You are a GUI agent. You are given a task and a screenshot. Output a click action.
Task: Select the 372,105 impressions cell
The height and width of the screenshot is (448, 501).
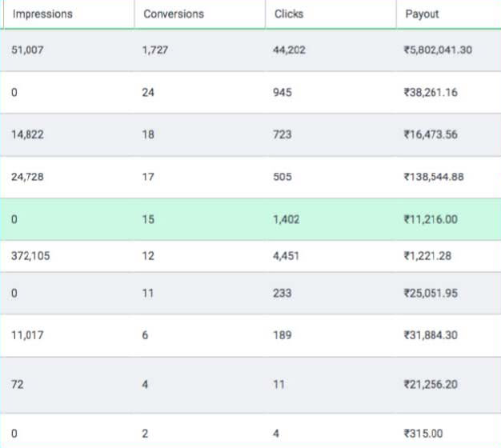coord(30,256)
